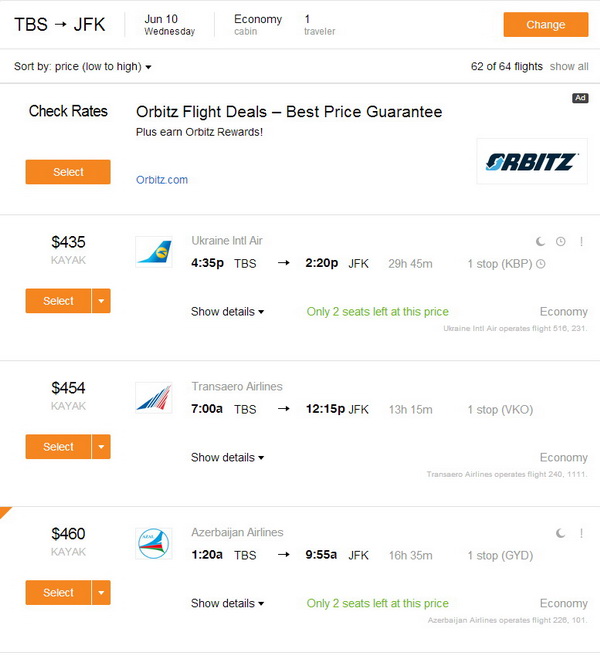Click the show all flights link
This screenshot has height=656, width=600.
569,67
